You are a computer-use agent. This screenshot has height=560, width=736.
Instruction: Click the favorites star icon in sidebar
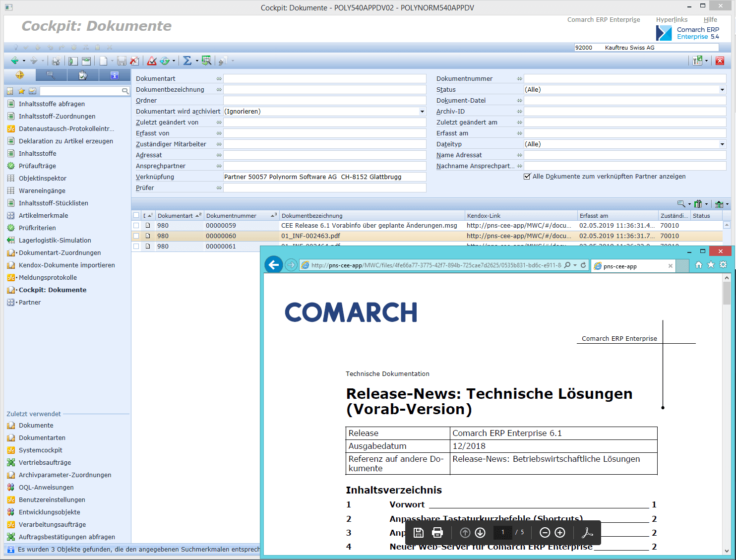pos(21,91)
